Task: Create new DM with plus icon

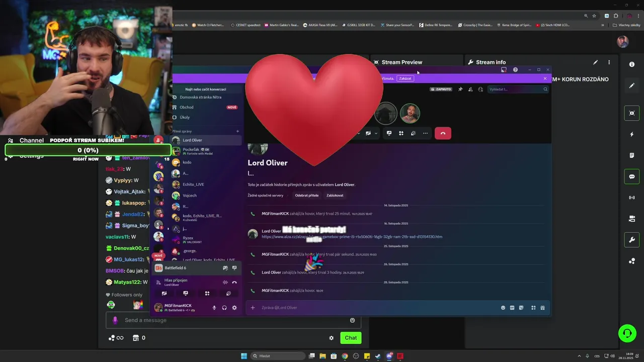Action: tap(238, 131)
